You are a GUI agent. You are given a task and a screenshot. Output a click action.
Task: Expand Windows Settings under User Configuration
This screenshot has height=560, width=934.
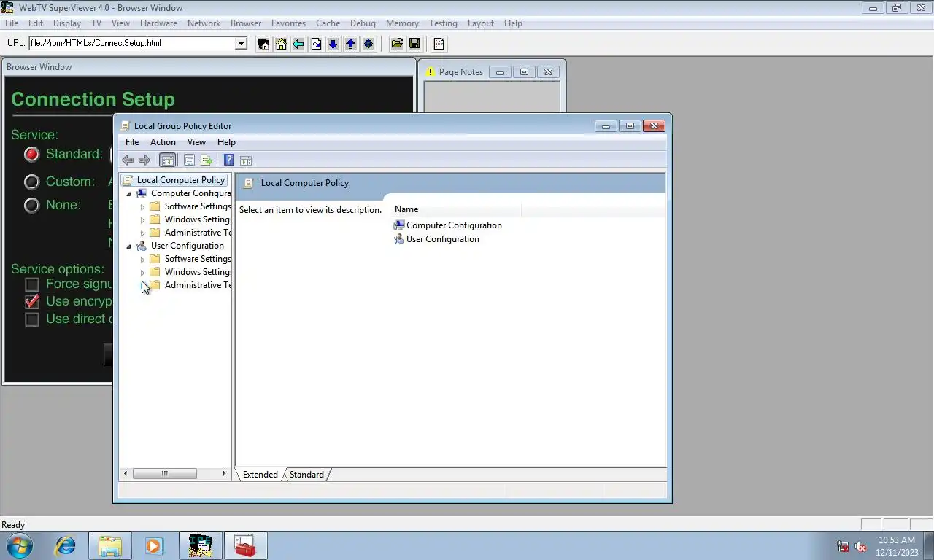[143, 273]
